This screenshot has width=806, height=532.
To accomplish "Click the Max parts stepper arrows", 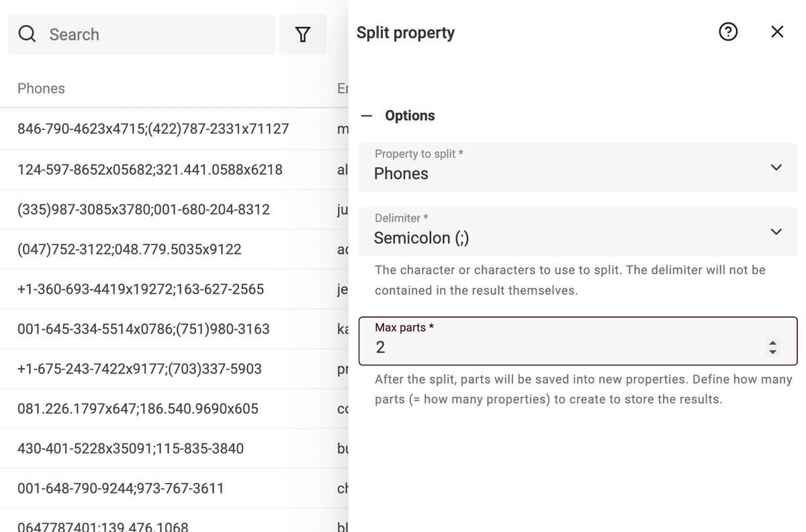I will (772, 347).
